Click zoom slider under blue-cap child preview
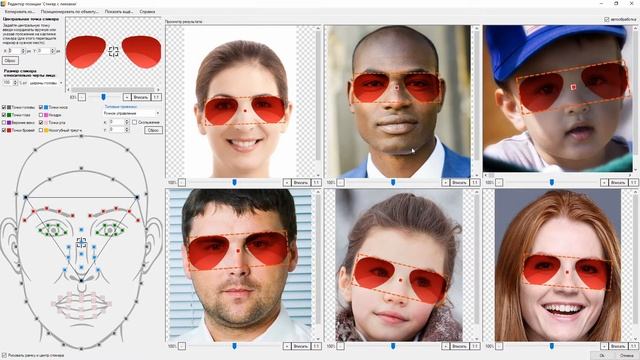 [552, 182]
